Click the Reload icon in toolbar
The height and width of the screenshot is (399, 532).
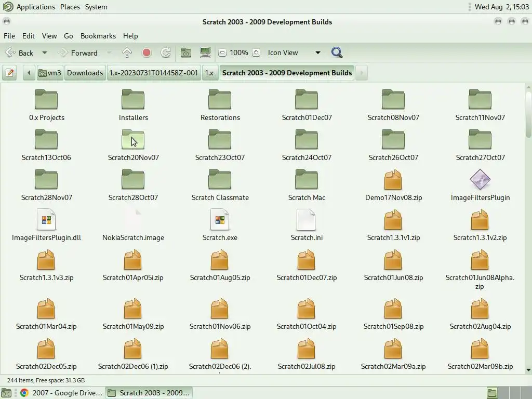tap(166, 52)
